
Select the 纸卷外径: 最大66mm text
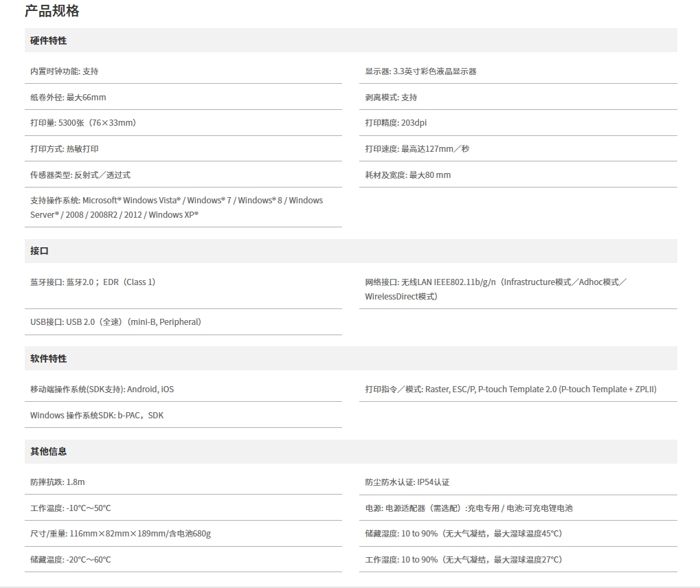coord(68,98)
